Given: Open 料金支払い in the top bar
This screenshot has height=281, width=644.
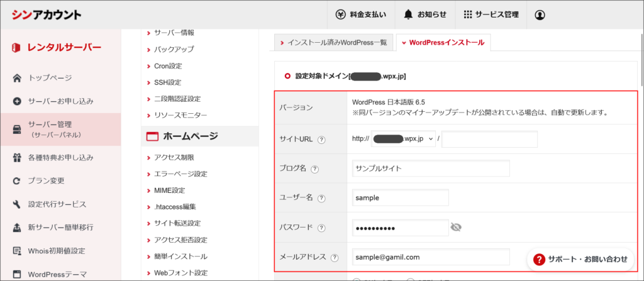Looking at the screenshot, I should point(362,15).
